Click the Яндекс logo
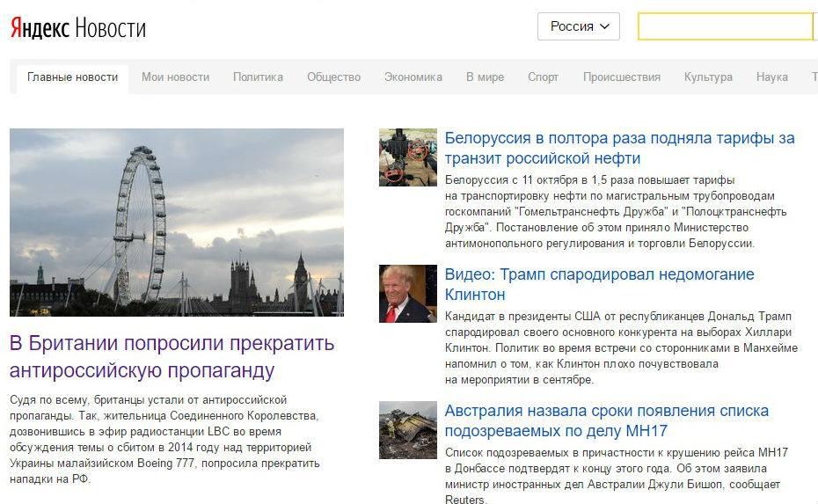This screenshot has width=818, height=504. point(39,27)
